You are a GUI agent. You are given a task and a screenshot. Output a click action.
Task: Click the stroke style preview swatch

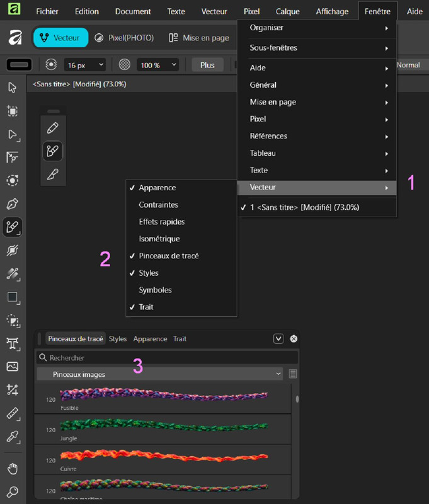point(19,65)
